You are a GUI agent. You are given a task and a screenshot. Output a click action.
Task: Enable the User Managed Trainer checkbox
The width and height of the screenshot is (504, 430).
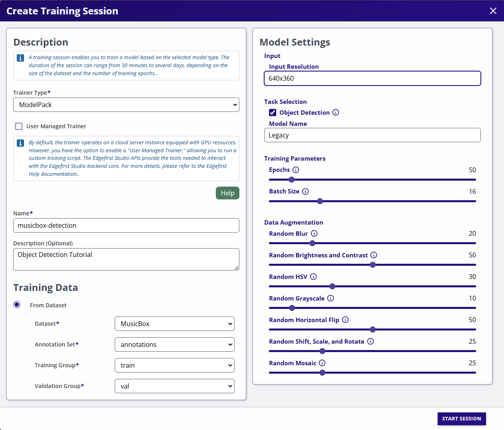click(19, 126)
